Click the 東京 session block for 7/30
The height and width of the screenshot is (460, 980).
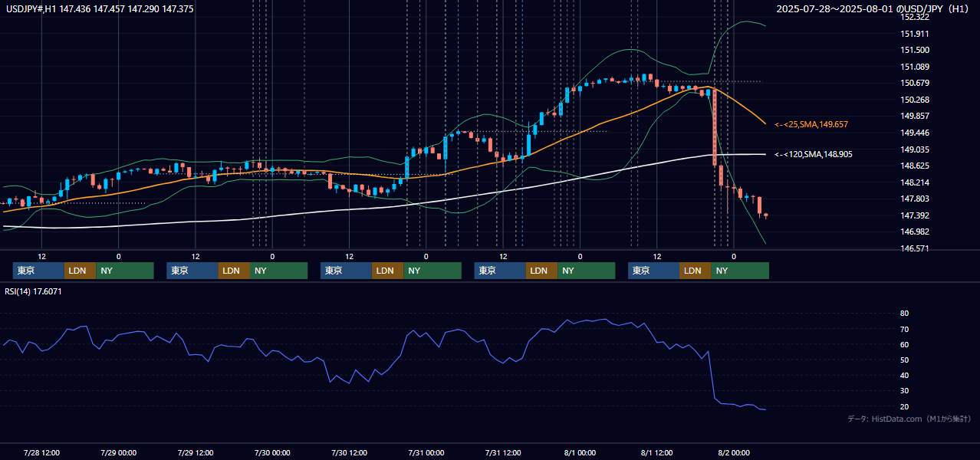pos(346,271)
